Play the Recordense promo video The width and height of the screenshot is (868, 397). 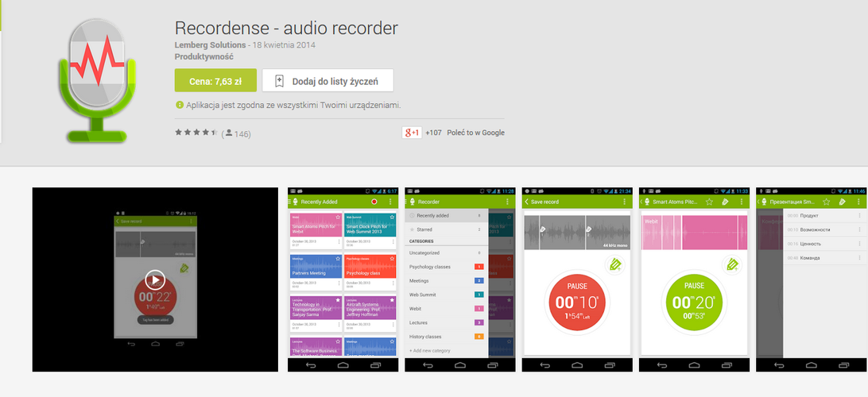pos(155,279)
